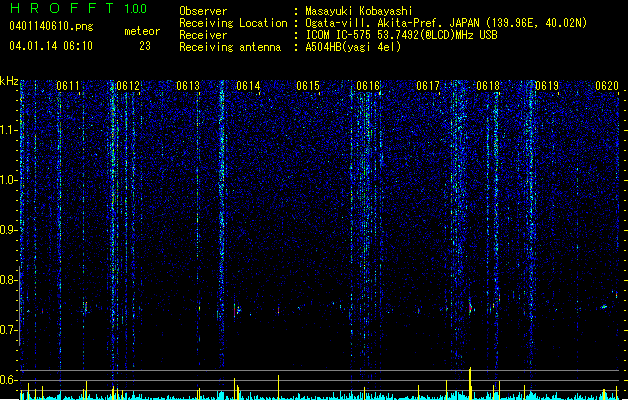Click the 0.6 kHz axis label
Viewport: 629px width, 400px height.
pos(8,380)
